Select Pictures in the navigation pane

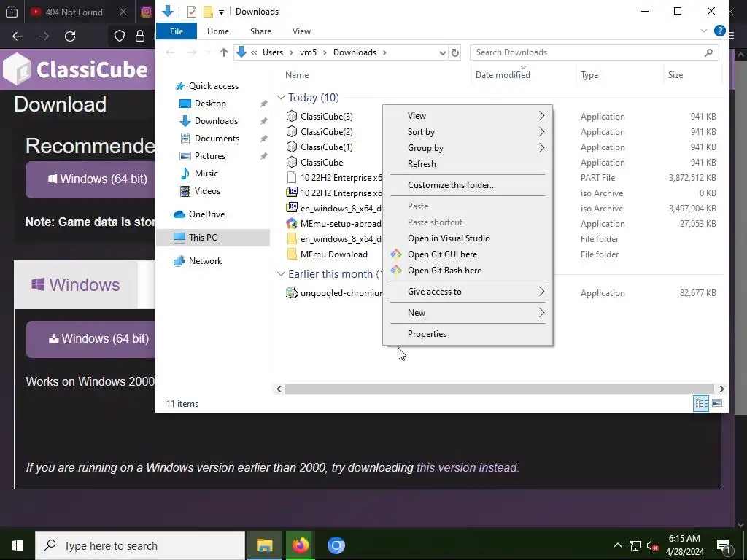(x=209, y=156)
